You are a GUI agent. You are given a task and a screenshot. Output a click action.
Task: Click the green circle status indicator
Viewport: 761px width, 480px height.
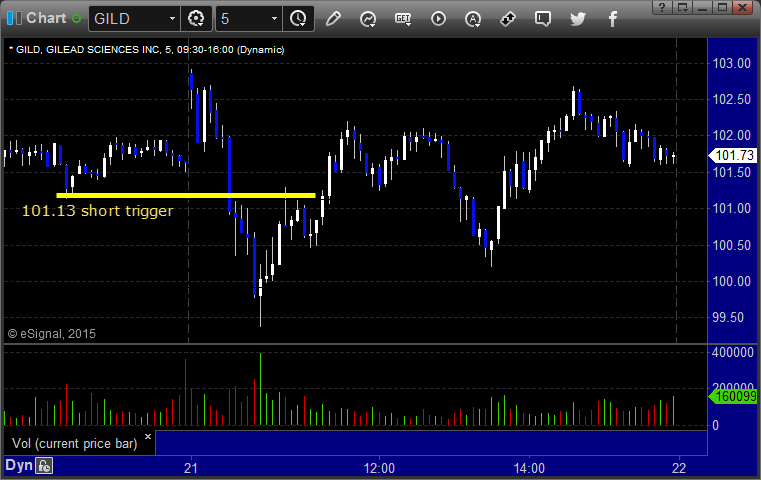pos(76,19)
